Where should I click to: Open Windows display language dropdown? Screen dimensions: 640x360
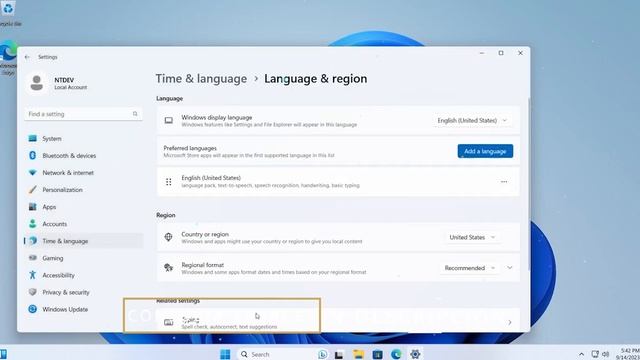(472, 120)
